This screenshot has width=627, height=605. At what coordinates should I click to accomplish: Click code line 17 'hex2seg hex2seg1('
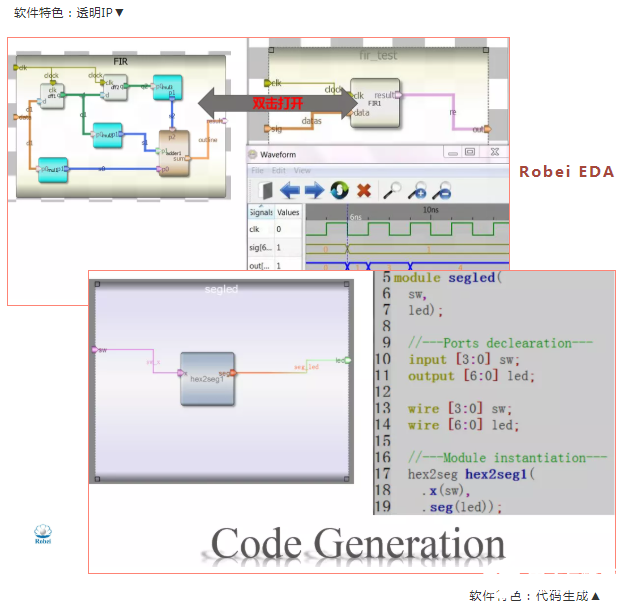click(x=471, y=474)
